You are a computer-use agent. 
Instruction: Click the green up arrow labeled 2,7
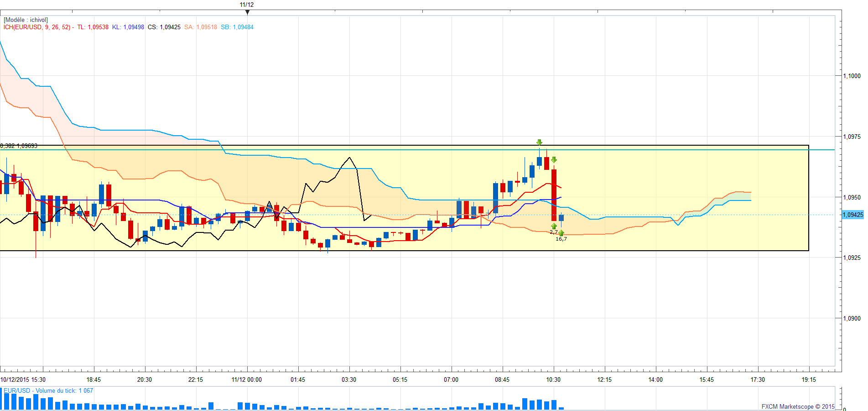pos(554,227)
